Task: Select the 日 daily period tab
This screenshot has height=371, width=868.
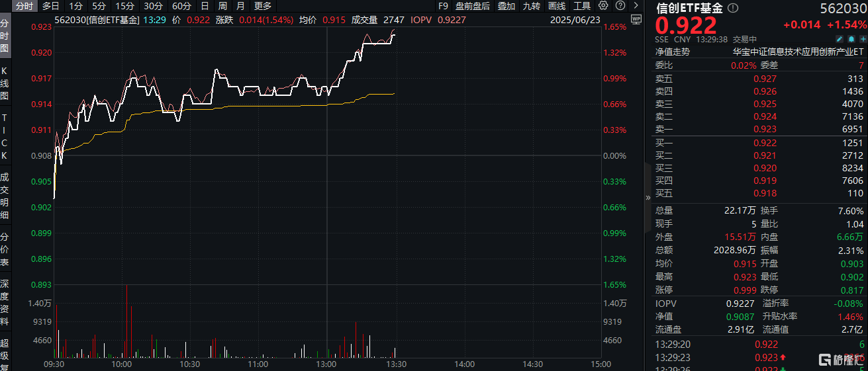Action: point(205,6)
